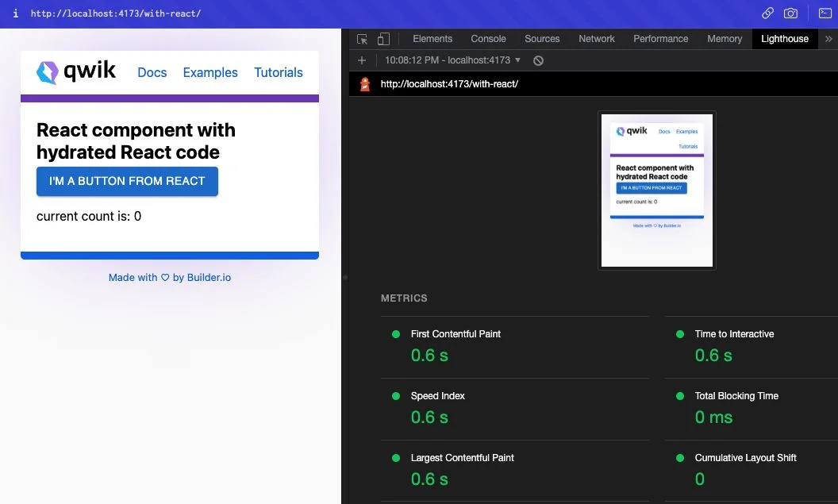
Task: Open the Performance tab
Action: (660, 39)
